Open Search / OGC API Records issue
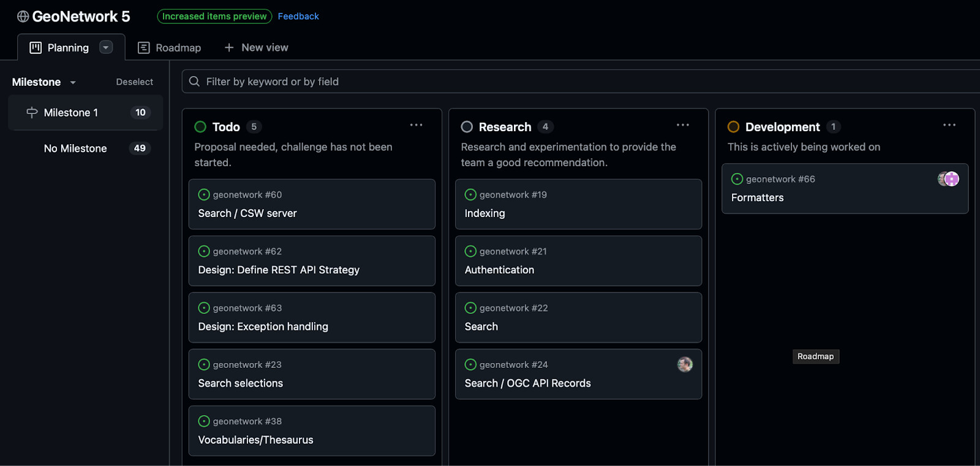980x466 pixels. (528, 383)
